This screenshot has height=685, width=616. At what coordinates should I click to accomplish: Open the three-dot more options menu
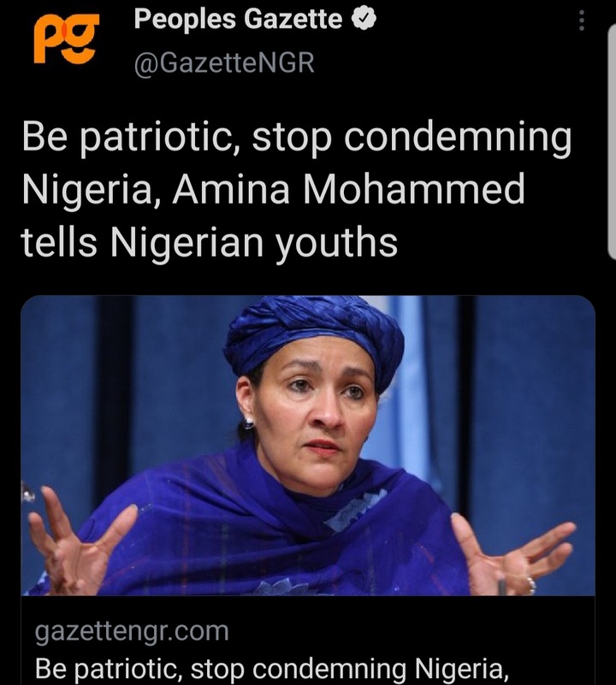(582, 21)
